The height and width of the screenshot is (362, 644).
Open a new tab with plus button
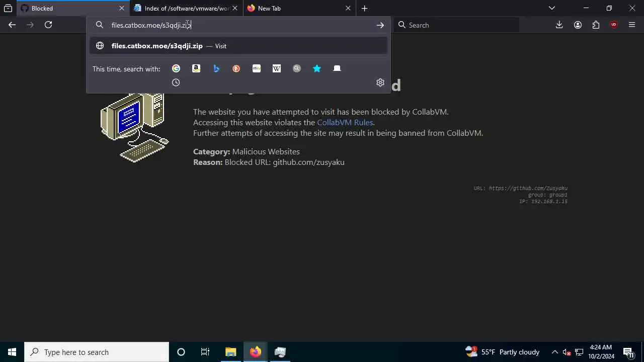tap(364, 8)
